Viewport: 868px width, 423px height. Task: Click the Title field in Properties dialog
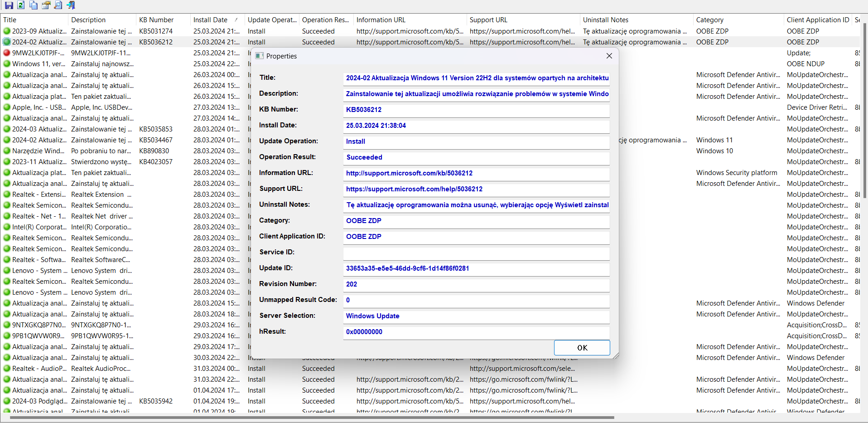[x=477, y=78]
